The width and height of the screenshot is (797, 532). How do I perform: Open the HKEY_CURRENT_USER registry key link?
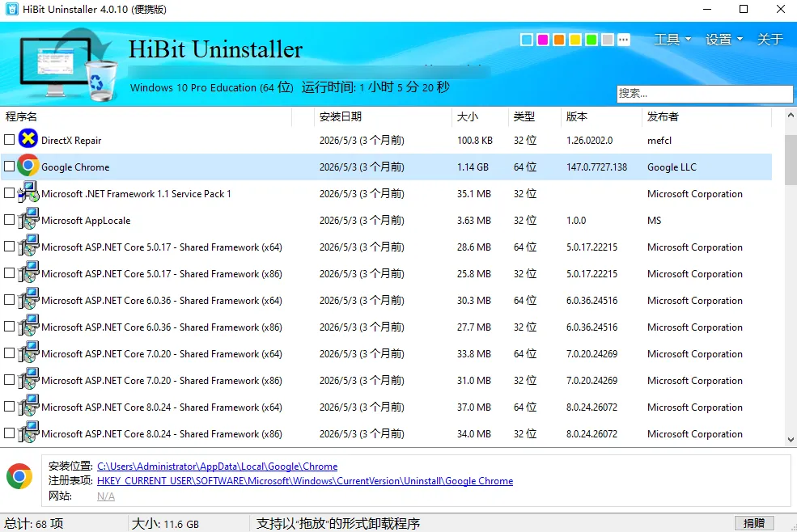pos(305,481)
